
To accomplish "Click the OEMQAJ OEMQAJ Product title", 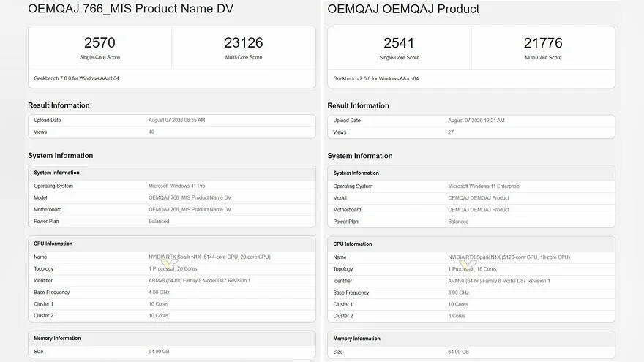I will tap(403, 9).
